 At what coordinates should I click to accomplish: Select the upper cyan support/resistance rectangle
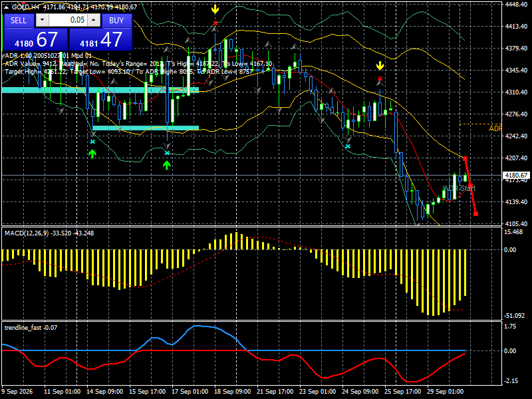pyautogui.click(x=100, y=90)
